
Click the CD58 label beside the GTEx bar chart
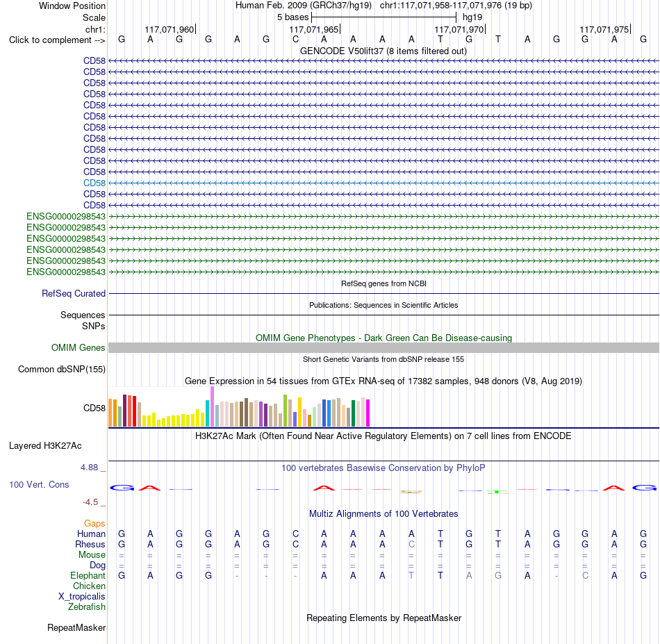[94, 408]
